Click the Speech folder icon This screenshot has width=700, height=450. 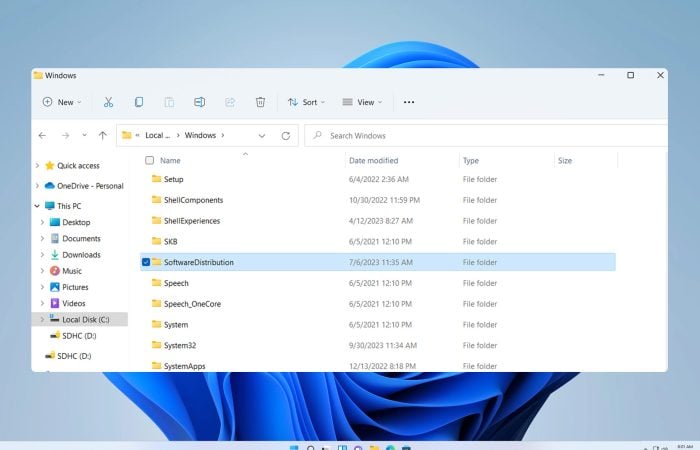click(x=156, y=283)
